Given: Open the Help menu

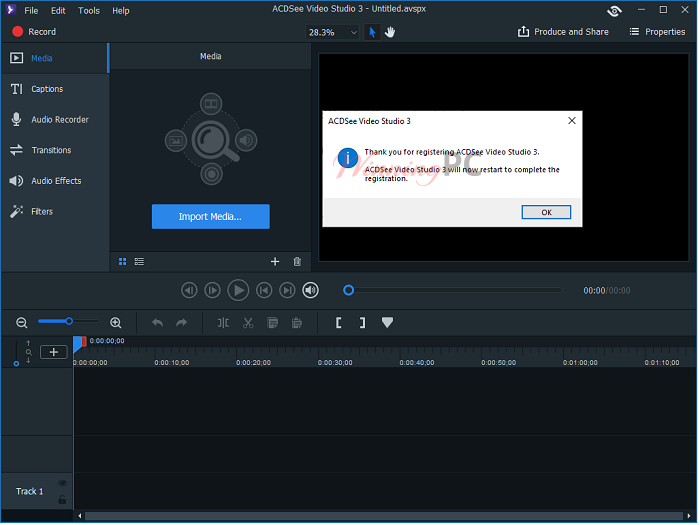Looking at the screenshot, I should (121, 10).
